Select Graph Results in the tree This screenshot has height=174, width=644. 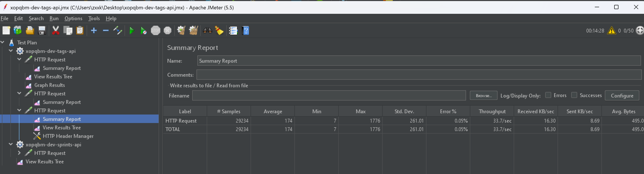click(50, 85)
